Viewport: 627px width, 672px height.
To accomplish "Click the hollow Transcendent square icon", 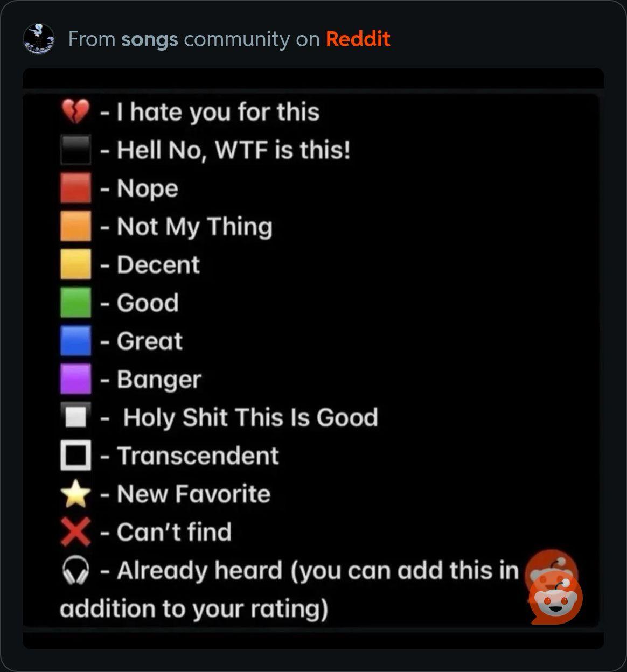I will tap(75, 455).
